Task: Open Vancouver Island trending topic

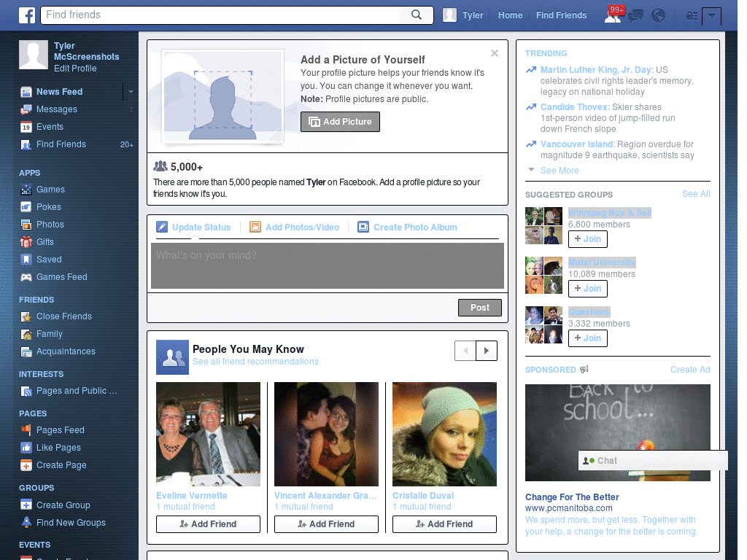Action: coord(577,144)
